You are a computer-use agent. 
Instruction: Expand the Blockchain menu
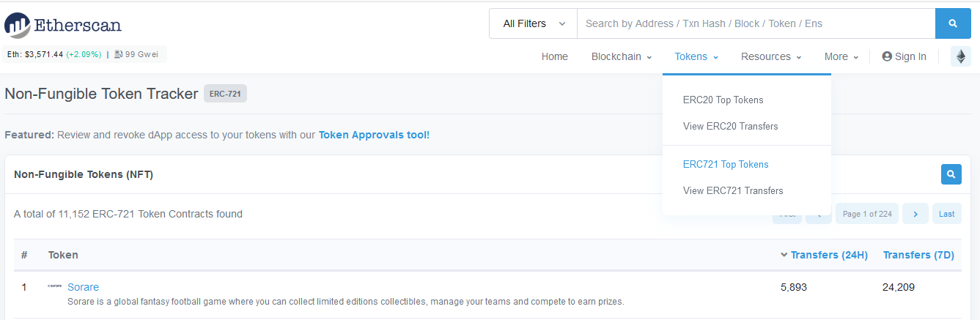622,56
